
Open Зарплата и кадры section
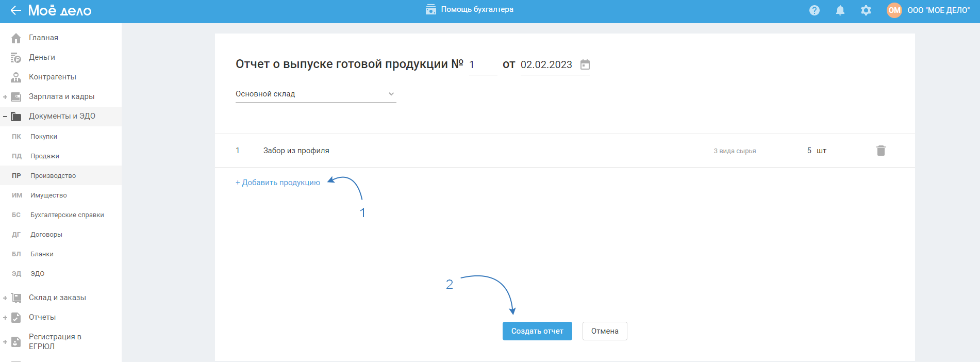coord(62,96)
